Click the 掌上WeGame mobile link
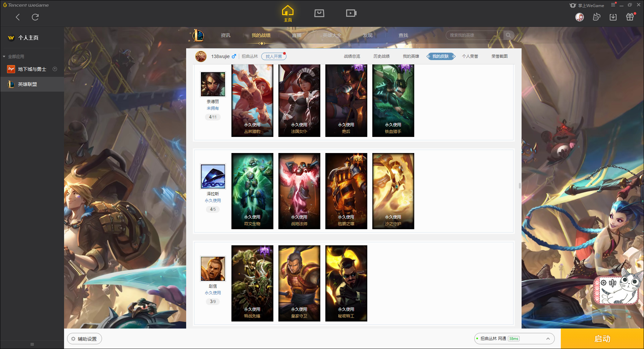This screenshot has width=644, height=349. tap(587, 5)
